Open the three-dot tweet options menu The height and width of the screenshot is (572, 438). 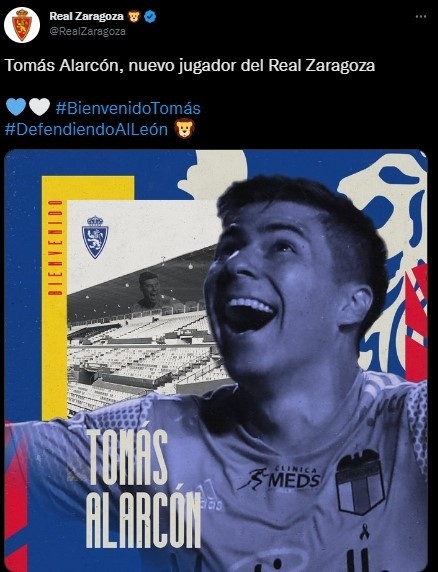(x=421, y=17)
